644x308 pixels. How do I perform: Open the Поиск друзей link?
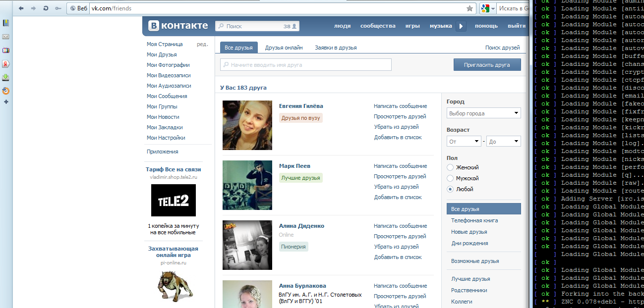[503, 48]
